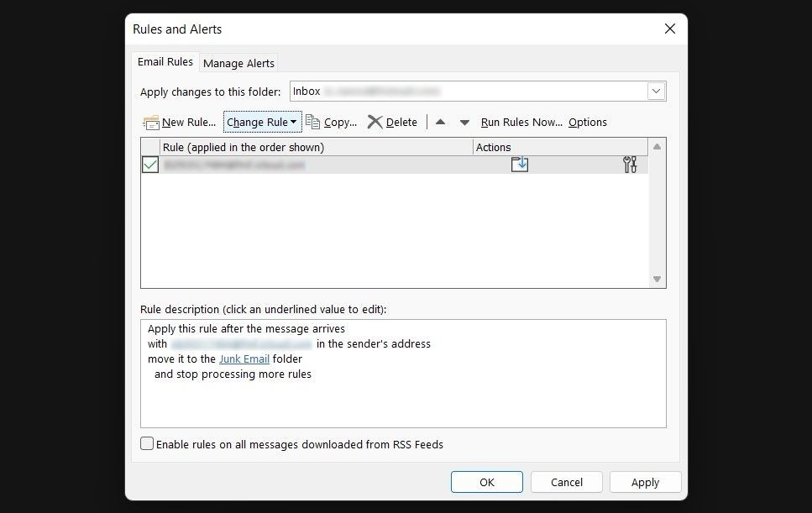Expand the Inbox folder dropdown

click(656, 92)
